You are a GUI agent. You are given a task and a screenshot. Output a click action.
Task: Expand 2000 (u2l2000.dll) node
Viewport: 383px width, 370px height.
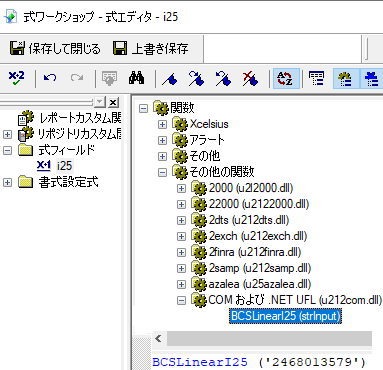(x=181, y=188)
